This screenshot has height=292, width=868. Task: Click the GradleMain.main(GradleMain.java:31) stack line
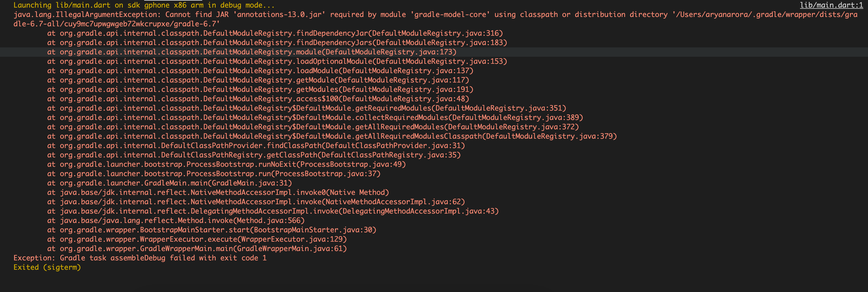(169, 183)
